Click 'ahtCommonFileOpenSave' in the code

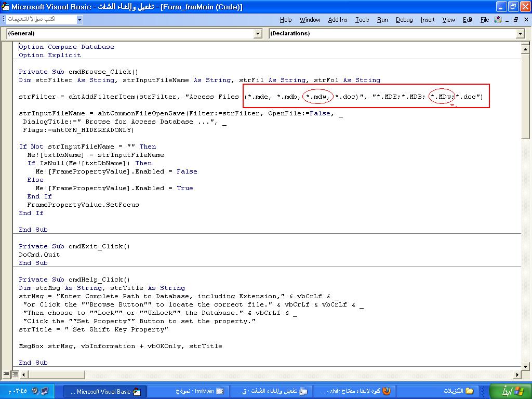(x=141, y=113)
